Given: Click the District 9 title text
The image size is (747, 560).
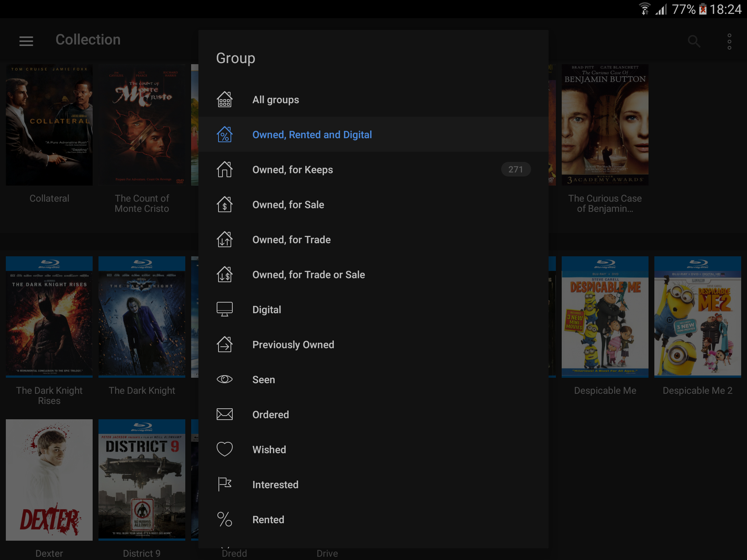Looking at the screenshot, I should [x=142, y=553].
